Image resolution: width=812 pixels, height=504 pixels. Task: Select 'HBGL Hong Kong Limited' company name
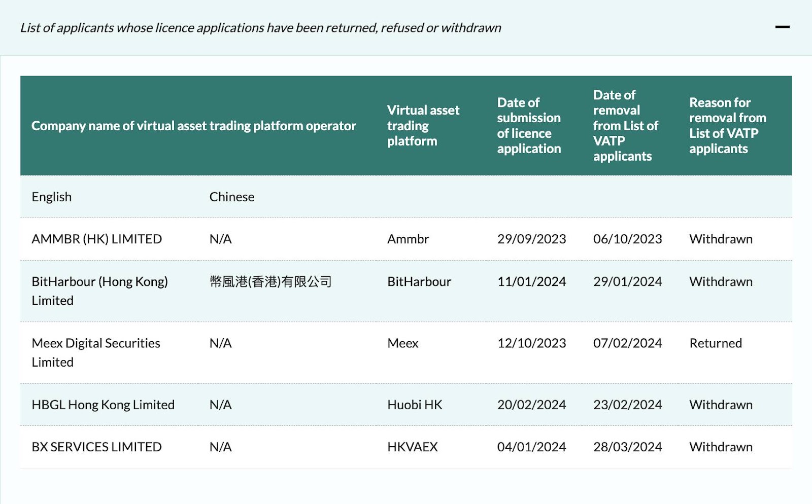click(103, 405)
